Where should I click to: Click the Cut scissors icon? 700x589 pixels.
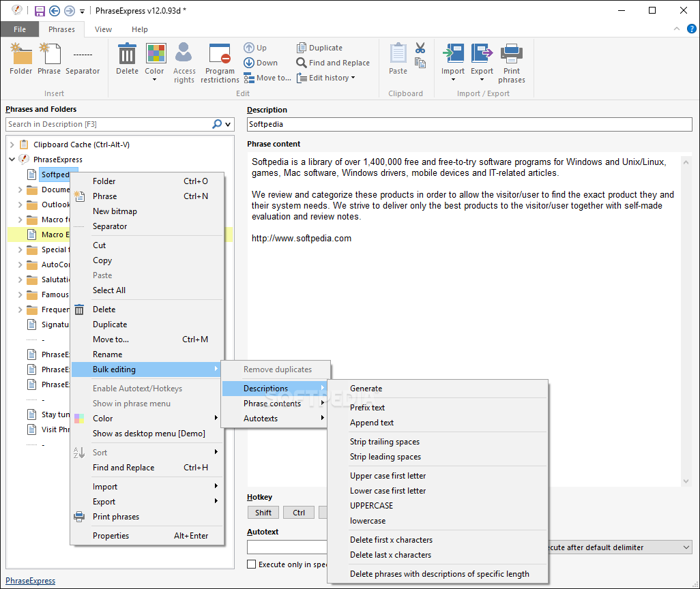pos(420,48)
